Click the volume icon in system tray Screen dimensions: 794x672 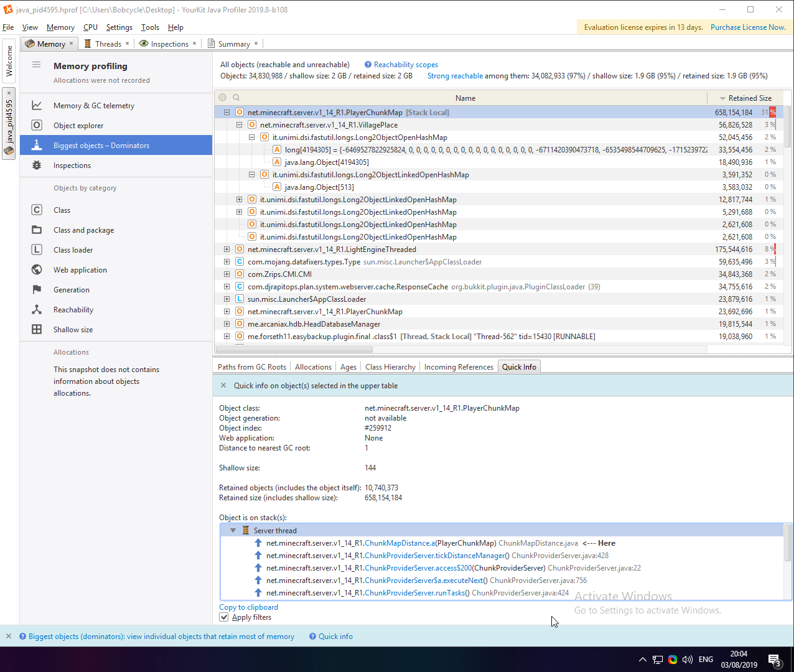pos(688,660)
